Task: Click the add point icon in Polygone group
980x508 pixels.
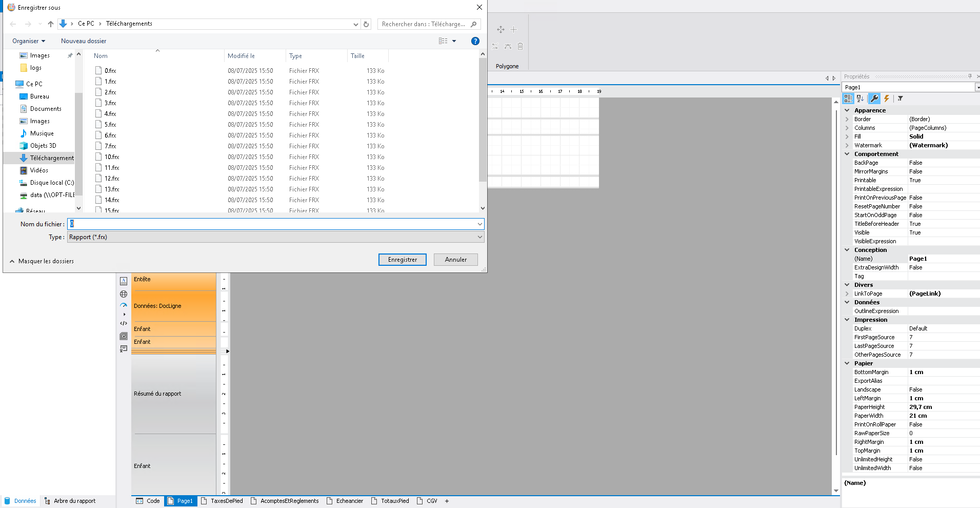Action: click(x=513, y=29)
